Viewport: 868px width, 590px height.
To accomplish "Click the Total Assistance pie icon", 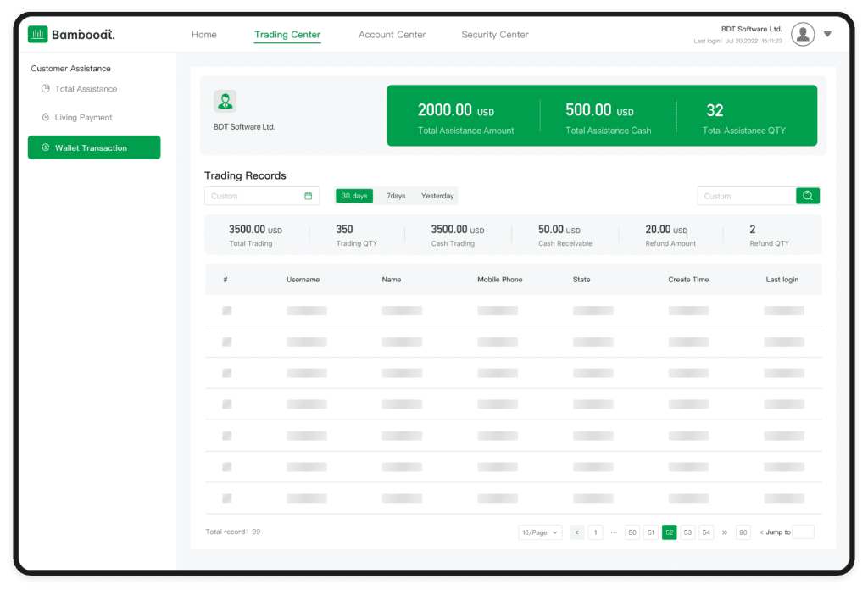I will point(46,89).
